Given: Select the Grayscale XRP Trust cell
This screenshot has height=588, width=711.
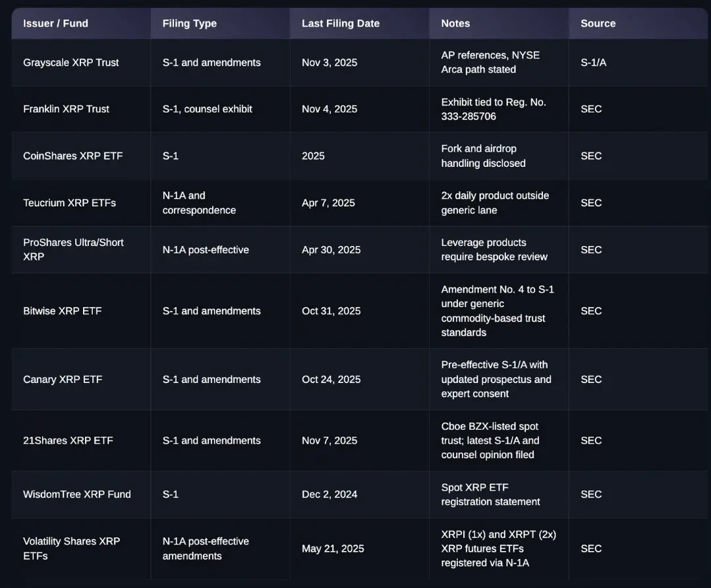Looking at the screenshot, I should tap(71, 63).
